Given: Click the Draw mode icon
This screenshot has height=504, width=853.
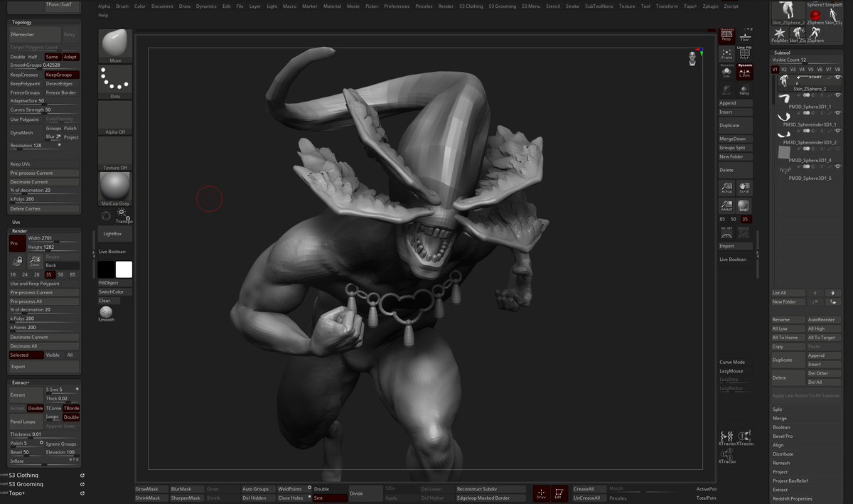Looking at the screenshot, I should 541,493.
